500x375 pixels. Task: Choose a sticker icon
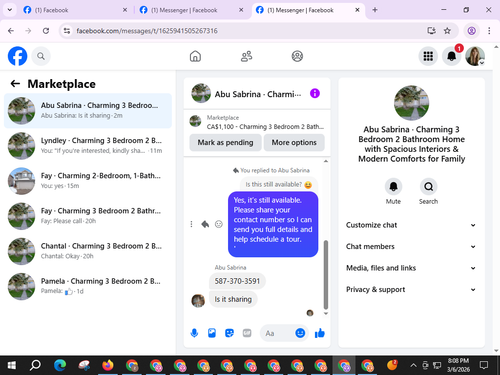229,333
